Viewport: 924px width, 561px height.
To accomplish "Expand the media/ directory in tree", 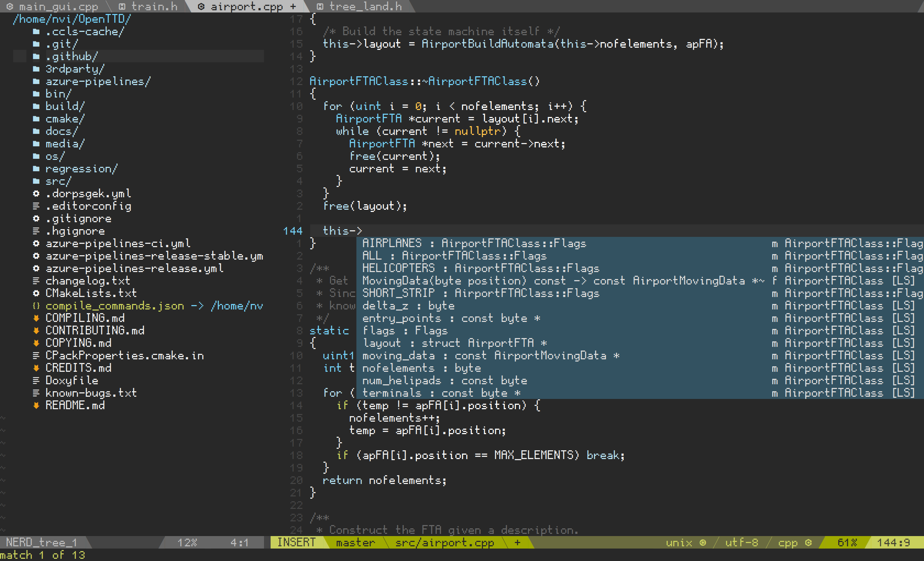I will (x=65, y=144).
